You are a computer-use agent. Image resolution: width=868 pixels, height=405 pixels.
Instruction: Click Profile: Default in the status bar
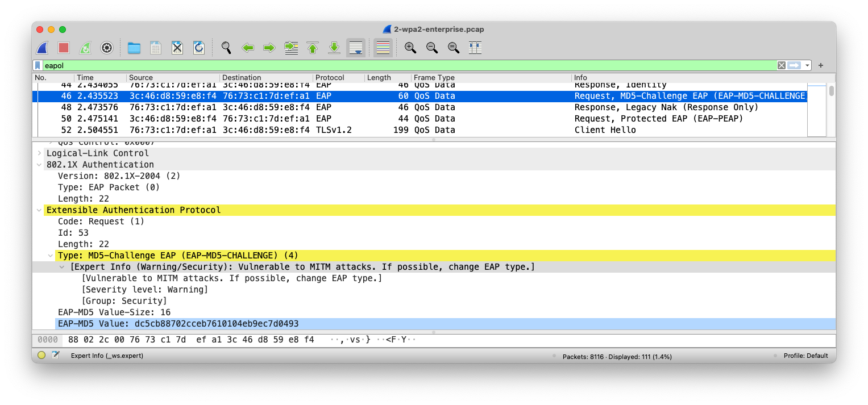(805, 356)
